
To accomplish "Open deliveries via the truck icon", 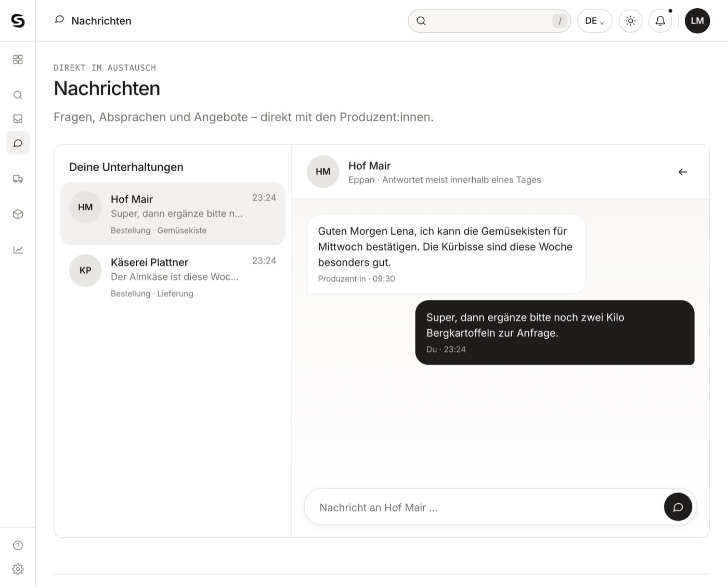I will point(18,179).
